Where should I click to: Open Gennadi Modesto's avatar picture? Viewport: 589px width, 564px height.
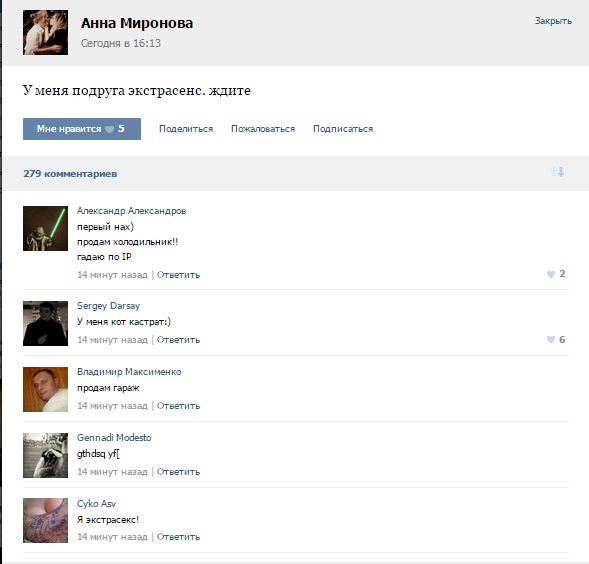45,455
